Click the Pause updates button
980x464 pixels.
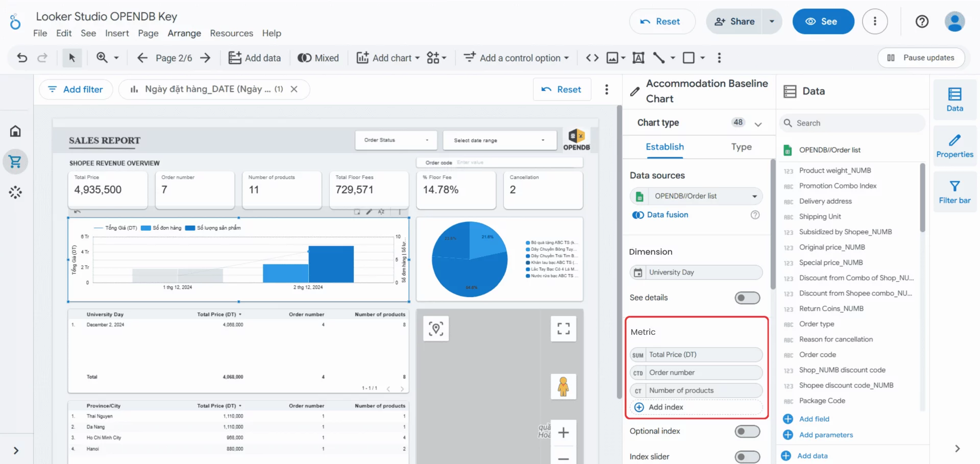[921, 58]
